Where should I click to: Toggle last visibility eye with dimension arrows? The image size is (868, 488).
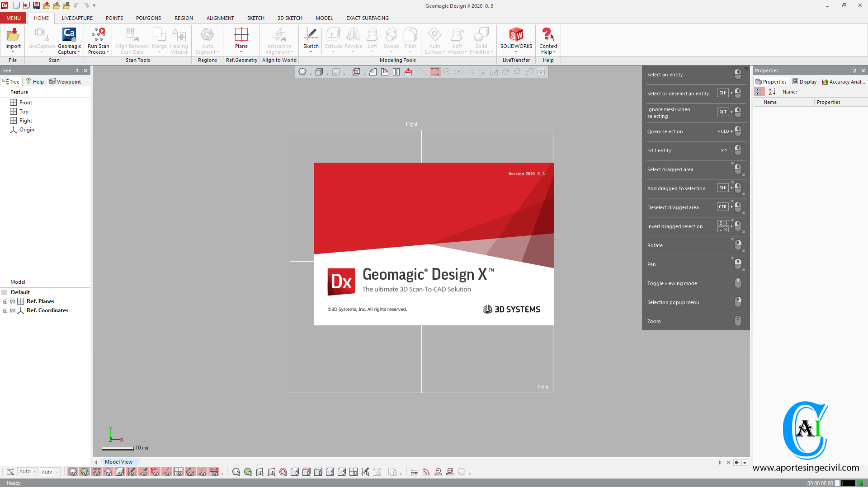pyautogui.click(x=214, y=472)
